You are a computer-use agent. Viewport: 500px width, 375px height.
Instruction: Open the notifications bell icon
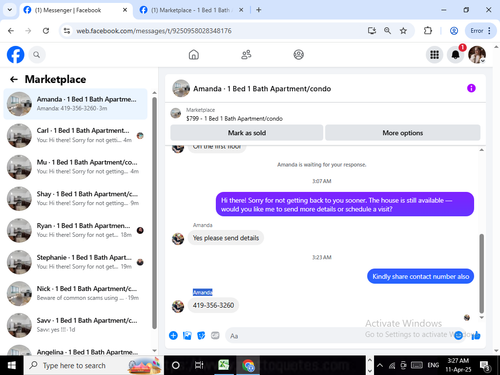[x=456, y=55]
